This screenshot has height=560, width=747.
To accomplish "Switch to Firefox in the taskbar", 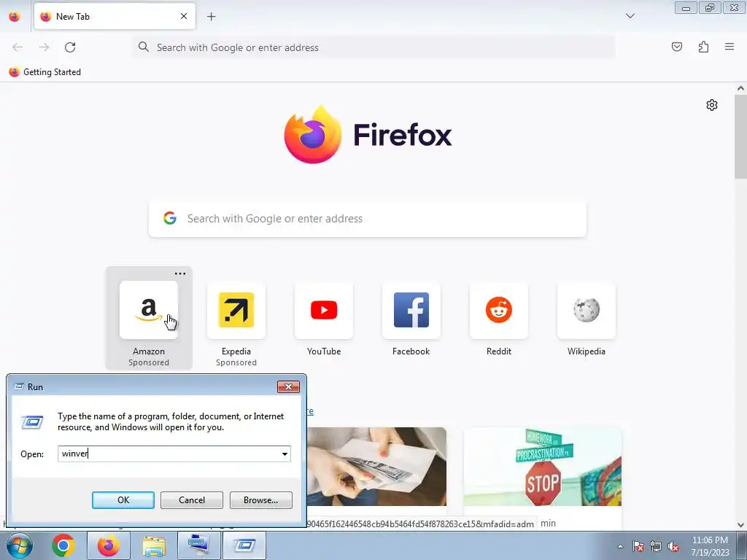I will [x=109, y=545].
